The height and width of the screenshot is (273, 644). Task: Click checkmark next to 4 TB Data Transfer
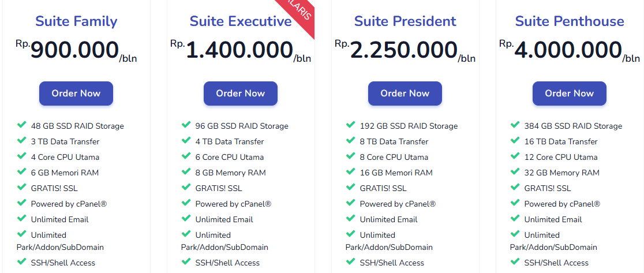click(x=186, y=140)
